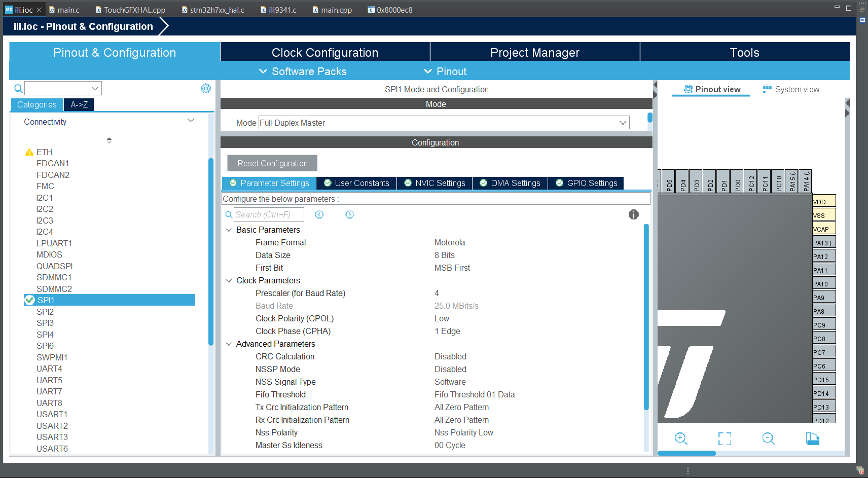
Task: Go to next parameter search result
Action: click(349, 214)
